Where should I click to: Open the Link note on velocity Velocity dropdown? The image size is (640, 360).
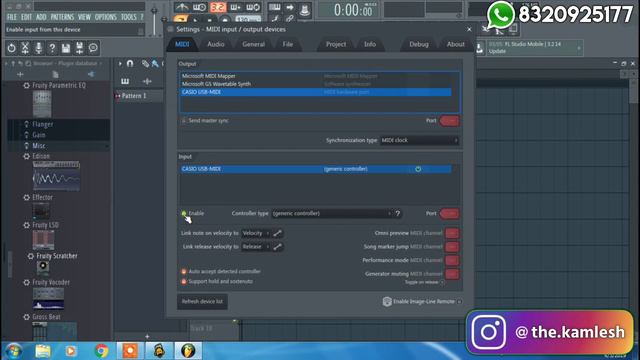(x=256, y=233)
